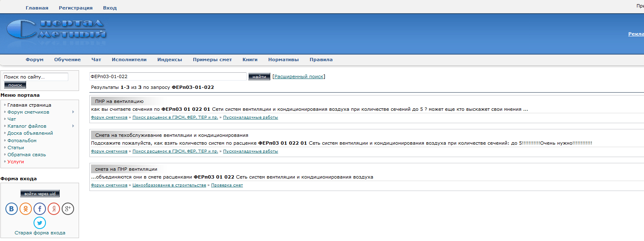Open Форум сметчиков sidebar menu item
The width and height of the screenshot is (644, 241).
click(28, 112)
